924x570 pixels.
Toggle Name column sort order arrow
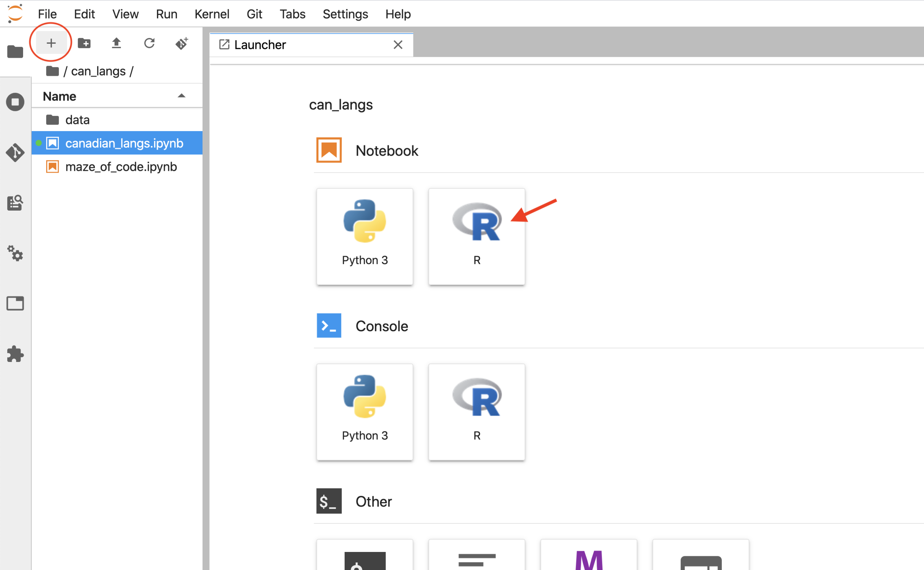tap(182, 96)
